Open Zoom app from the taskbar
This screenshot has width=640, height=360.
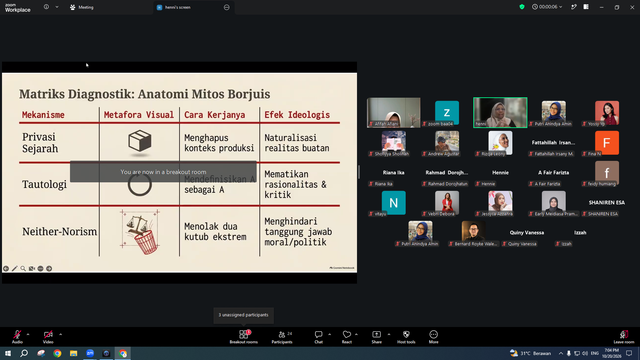(90, 353)
